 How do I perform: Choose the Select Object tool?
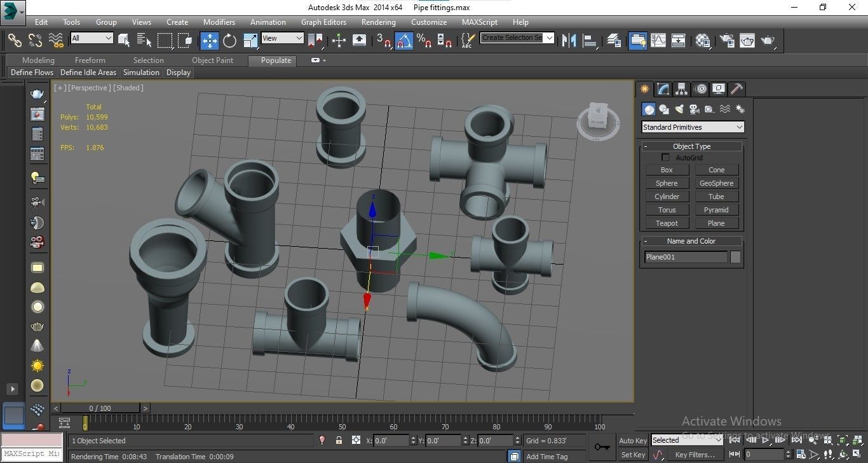point(124,40)
